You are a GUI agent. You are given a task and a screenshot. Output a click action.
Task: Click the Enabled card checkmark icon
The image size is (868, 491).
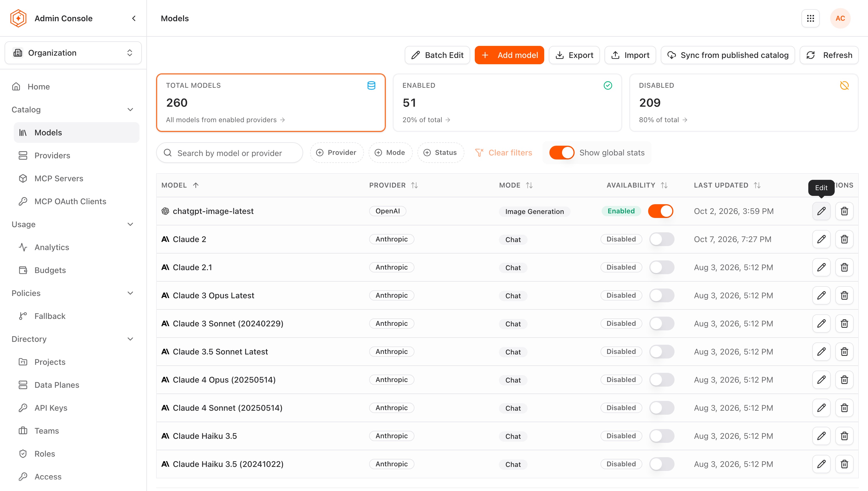(x=608, y=86)
